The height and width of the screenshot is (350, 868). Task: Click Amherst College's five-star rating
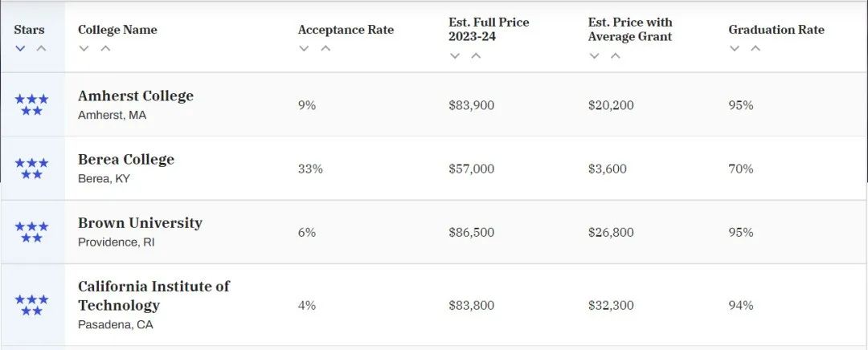(31, 105)
